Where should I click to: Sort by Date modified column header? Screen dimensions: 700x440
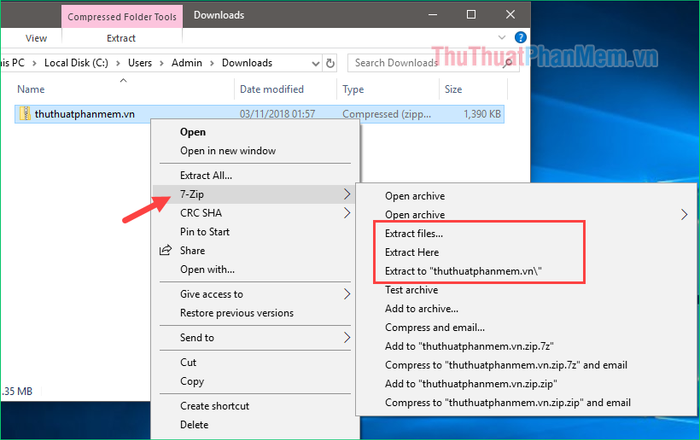272,89
